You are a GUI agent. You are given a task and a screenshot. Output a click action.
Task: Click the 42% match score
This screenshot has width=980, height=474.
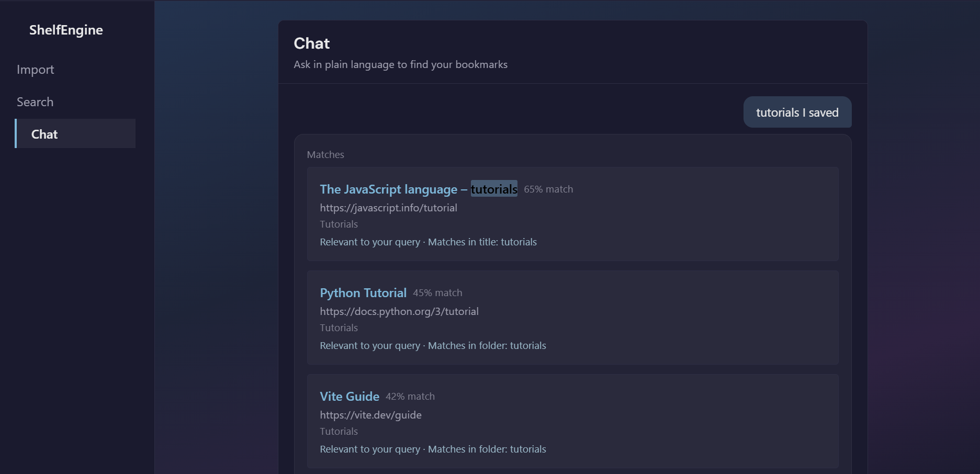tap(410, 397)
